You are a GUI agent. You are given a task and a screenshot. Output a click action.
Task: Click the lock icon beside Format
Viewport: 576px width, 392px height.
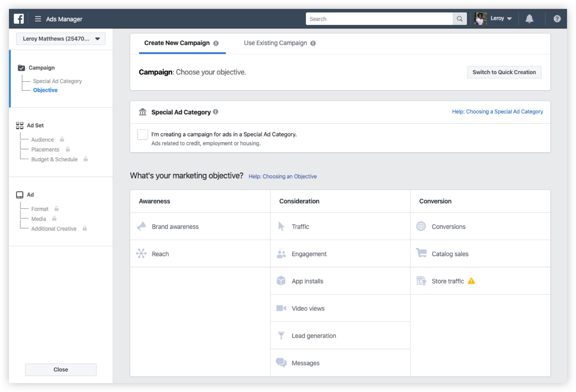(57, 209)
